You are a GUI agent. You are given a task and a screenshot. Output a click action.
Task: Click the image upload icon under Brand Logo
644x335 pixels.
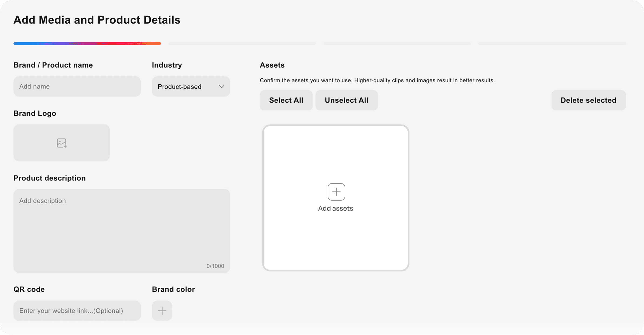(61, 143)
